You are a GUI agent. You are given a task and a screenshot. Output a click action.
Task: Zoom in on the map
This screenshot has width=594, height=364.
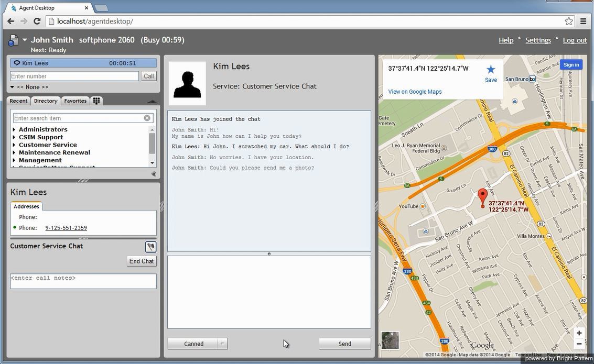[x=579, y=333]
